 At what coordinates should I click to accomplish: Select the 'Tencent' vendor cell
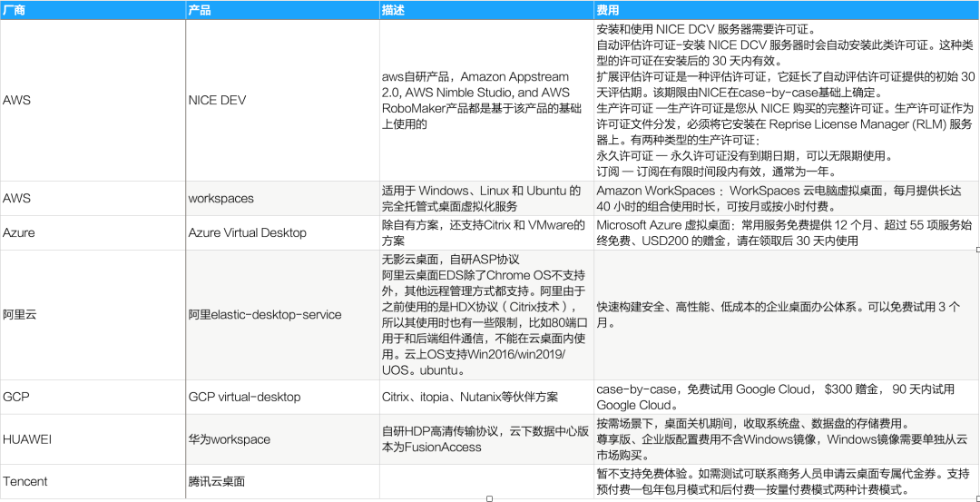(93, 481)
